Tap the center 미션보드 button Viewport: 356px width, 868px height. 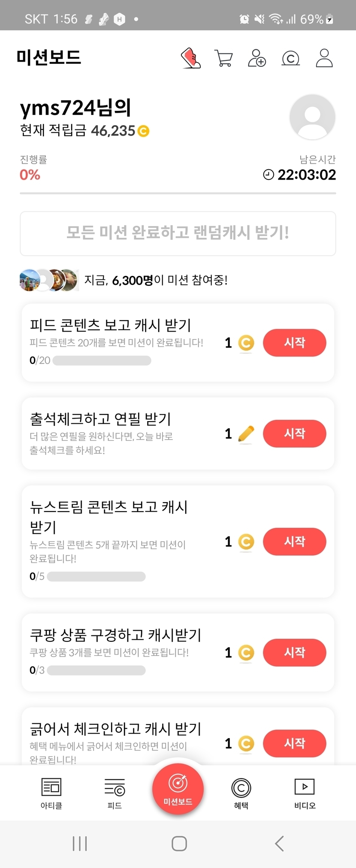coord(178,789)
